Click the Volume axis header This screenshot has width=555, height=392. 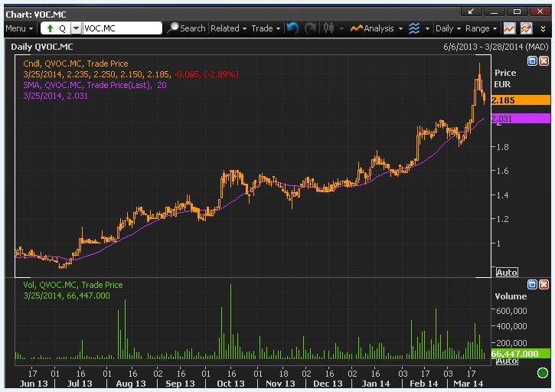511,296
